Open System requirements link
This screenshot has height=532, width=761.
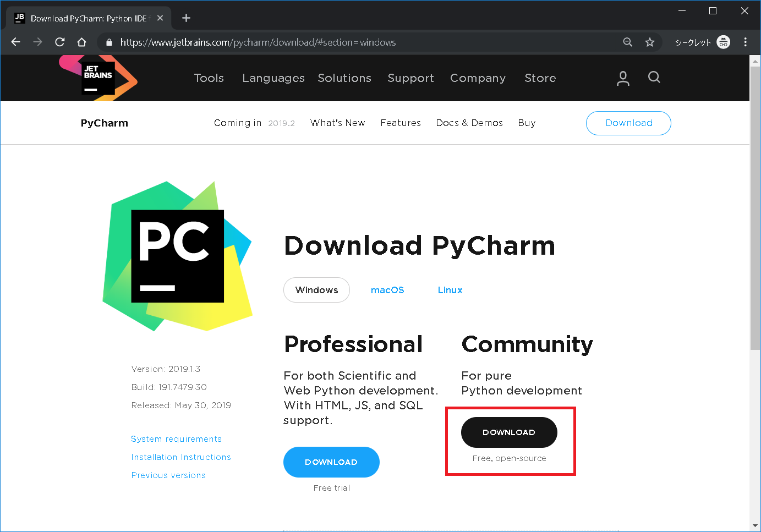coord(176,439)
